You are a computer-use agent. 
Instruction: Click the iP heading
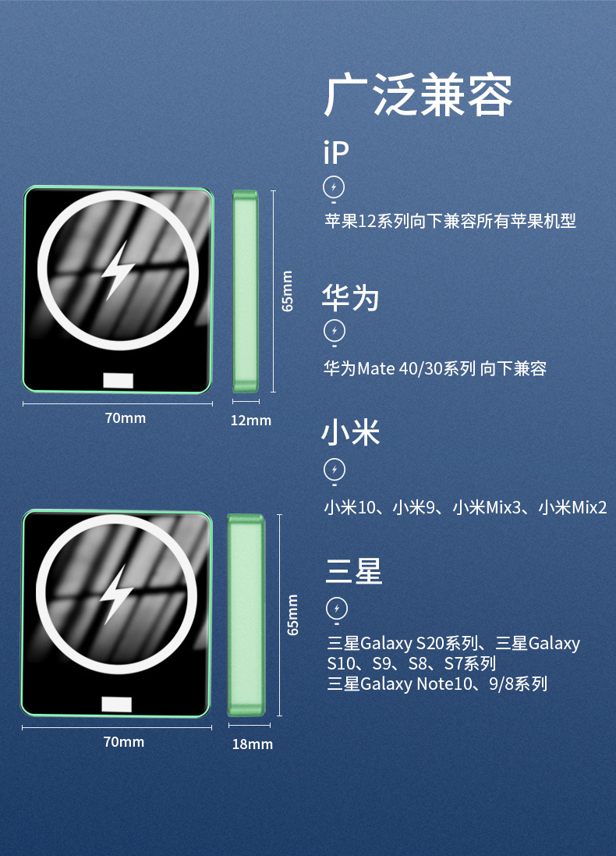point(336,152)
